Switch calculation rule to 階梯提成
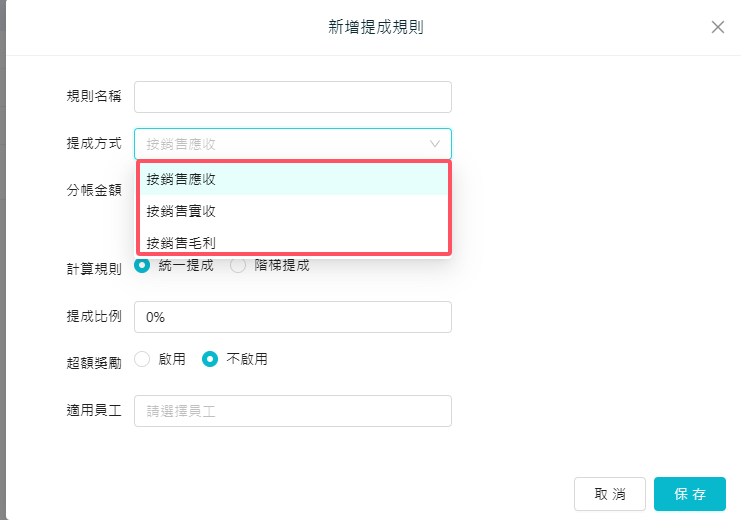The height and width of the screenshot is (520, 741). point(238,266)
